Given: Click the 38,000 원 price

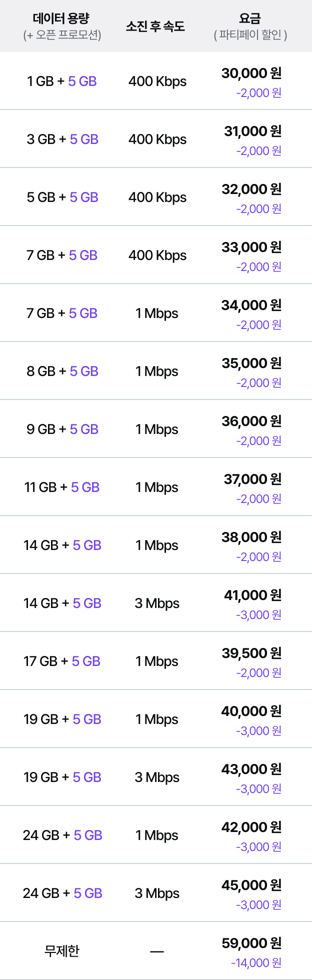Looking at the screenshot, I should tap(251, 537).
